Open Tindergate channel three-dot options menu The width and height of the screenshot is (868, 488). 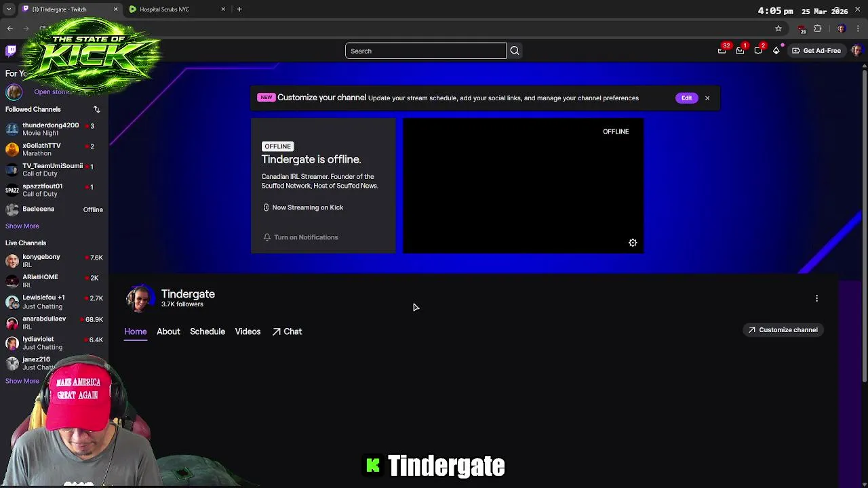816,298
